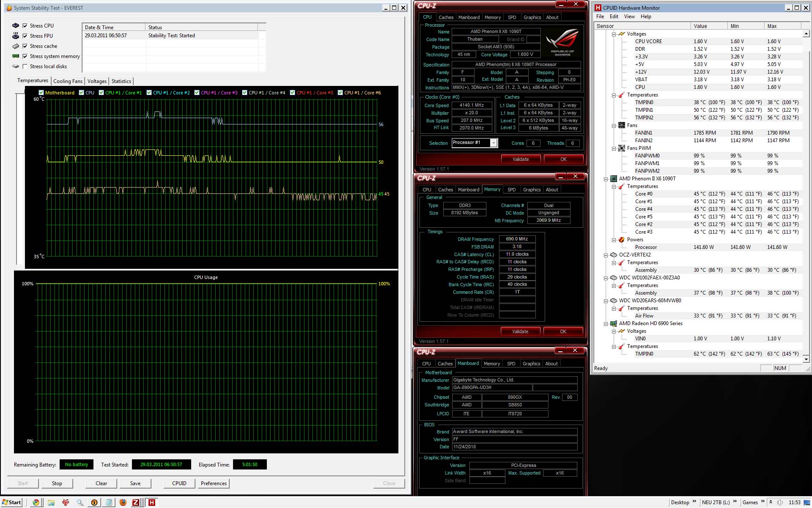Click the CPU-Z 'Z' taskbar icon

tap(136, 502)
